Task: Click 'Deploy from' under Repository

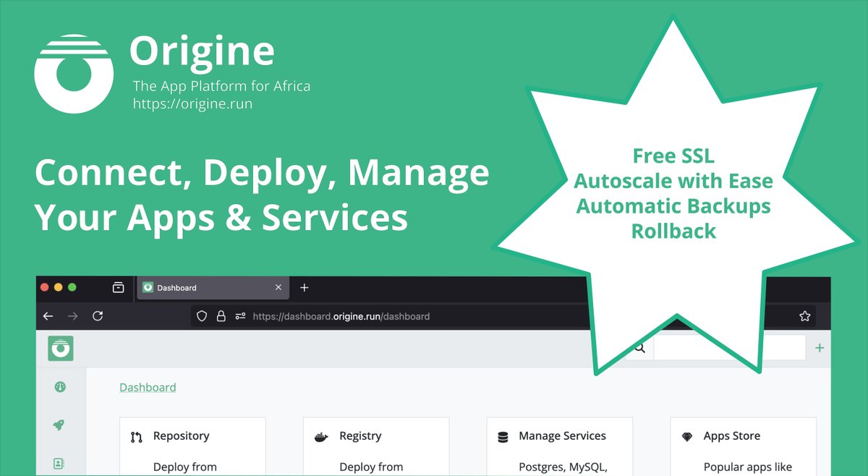Action: [x=185, y=467]
